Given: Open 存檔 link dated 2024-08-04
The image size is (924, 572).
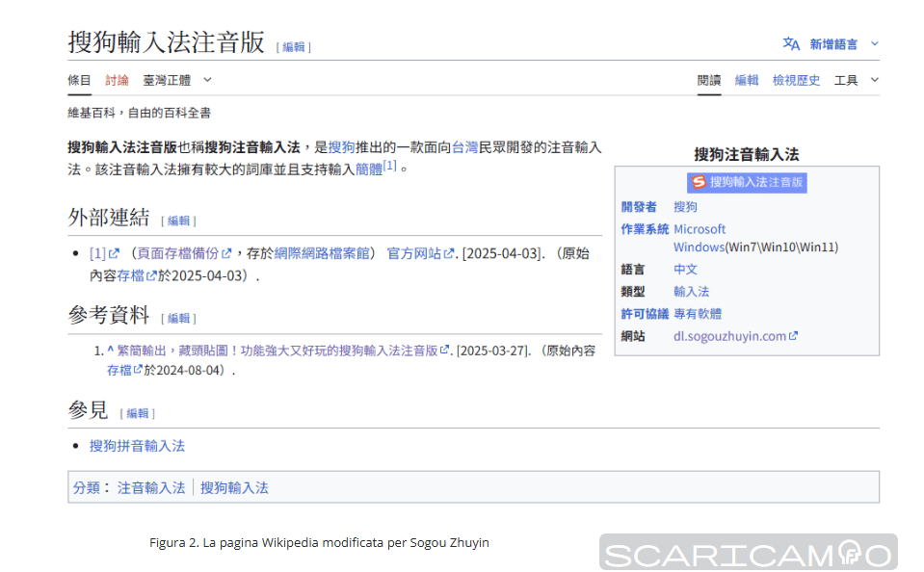Looking at the screenshot, I should point(119,371).
